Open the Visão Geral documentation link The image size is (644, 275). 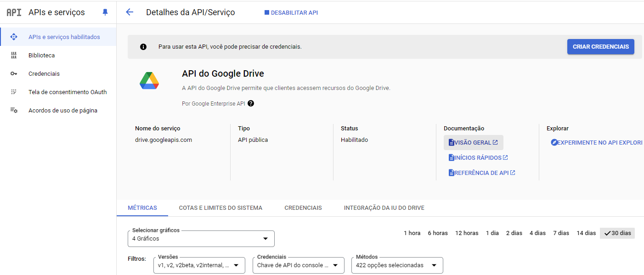pos(474,142)
